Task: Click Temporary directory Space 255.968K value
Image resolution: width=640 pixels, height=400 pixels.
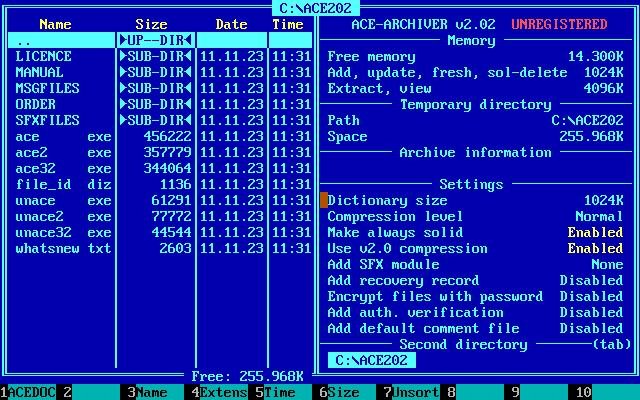Action: 591,136
